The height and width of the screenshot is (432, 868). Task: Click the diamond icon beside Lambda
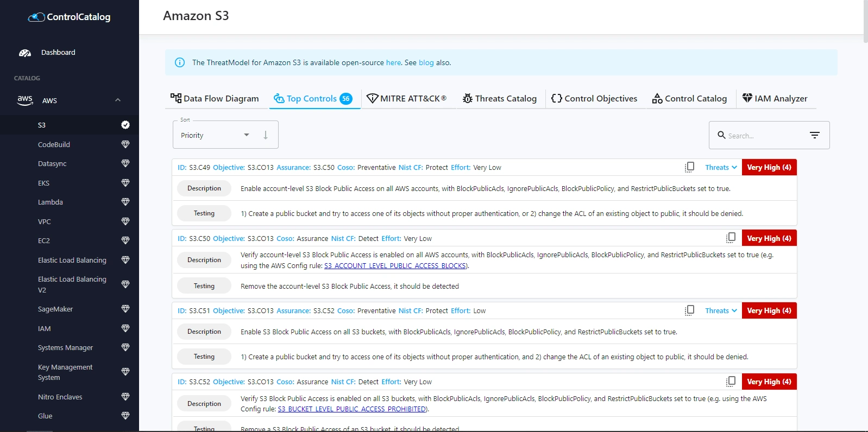tap(125, 202)
